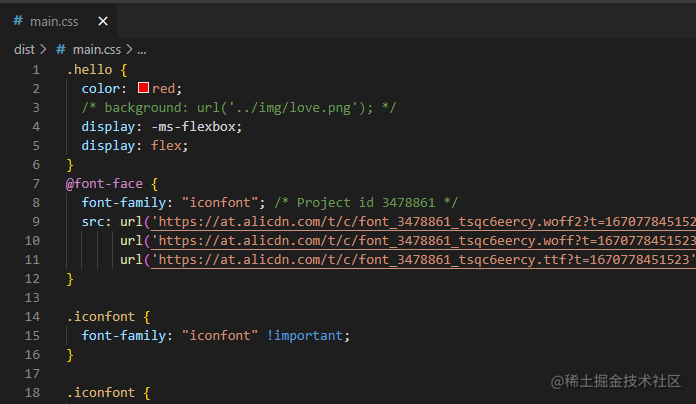Click the closing brace on line 6
Image resolution: width=696 pixels, height=404 pixels.
tap(70, 165)
